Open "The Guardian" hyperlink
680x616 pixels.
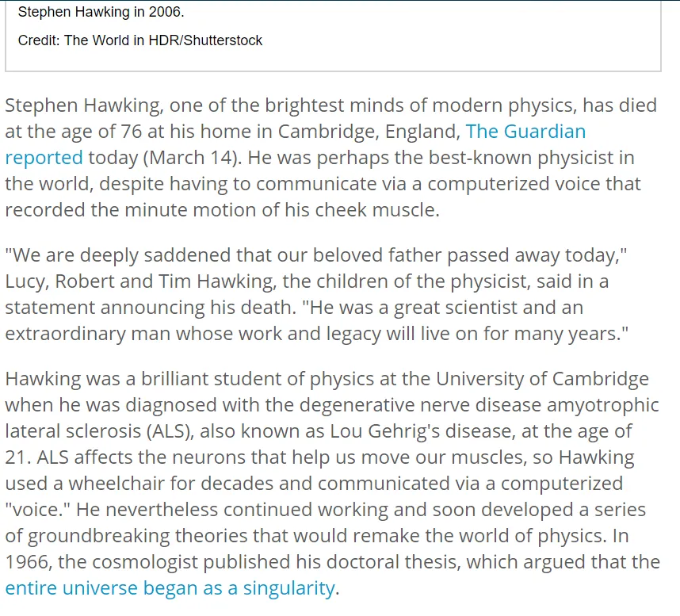point(525,132)
